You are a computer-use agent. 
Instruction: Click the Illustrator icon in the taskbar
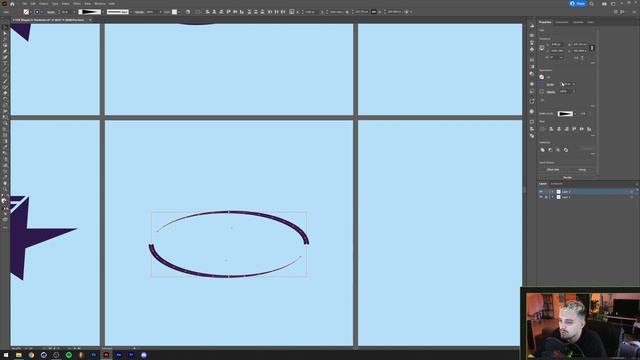106,355
